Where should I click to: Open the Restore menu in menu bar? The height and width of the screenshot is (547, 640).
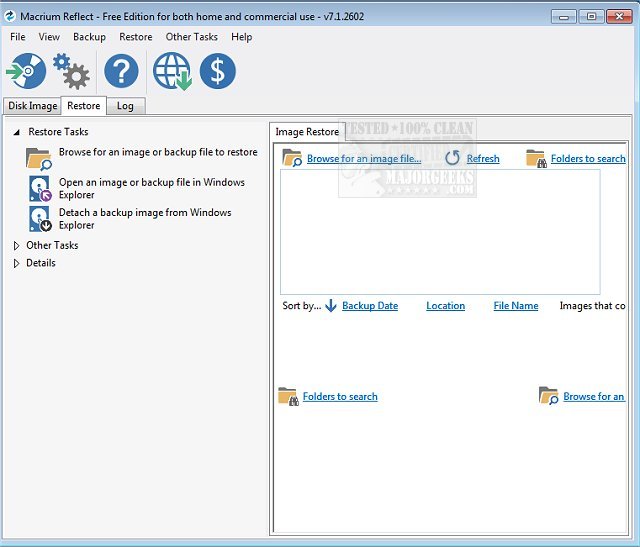tap(136, 37)
